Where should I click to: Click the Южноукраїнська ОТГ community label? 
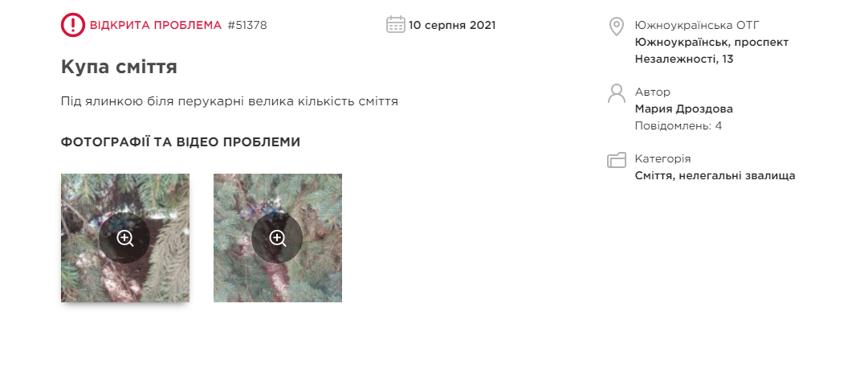(698, 25)
